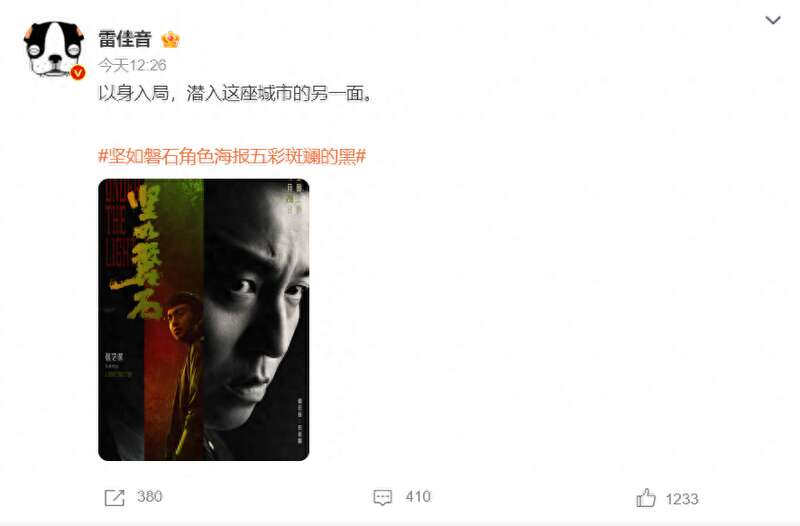Click the large black-and-white face on the poster

pyautogui.click(x=258, y=311)
